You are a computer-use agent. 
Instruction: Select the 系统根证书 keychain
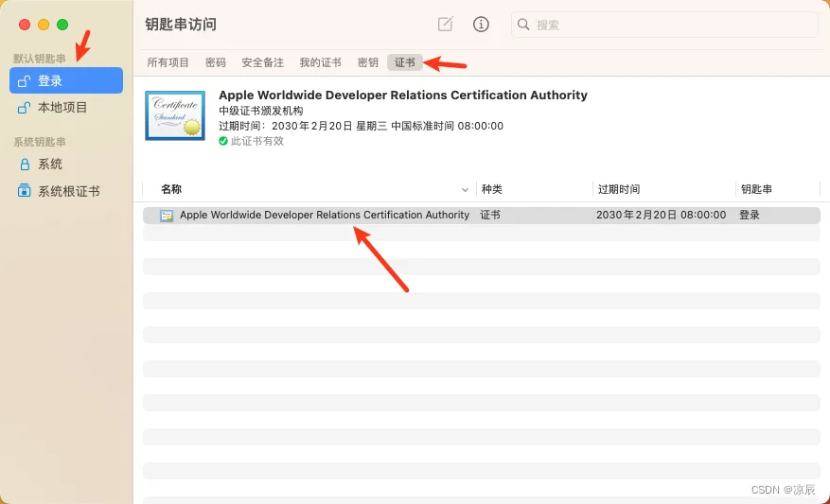(66, 191)
